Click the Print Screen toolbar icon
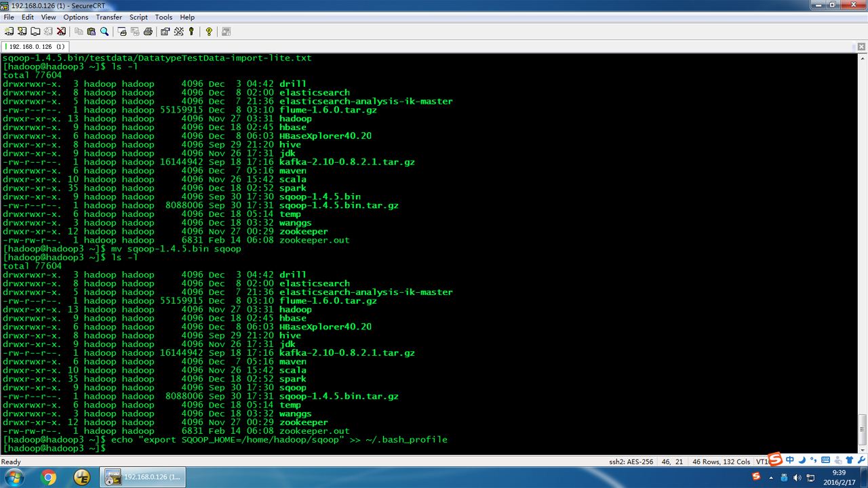Screen dimensions: 868x488 122,31
